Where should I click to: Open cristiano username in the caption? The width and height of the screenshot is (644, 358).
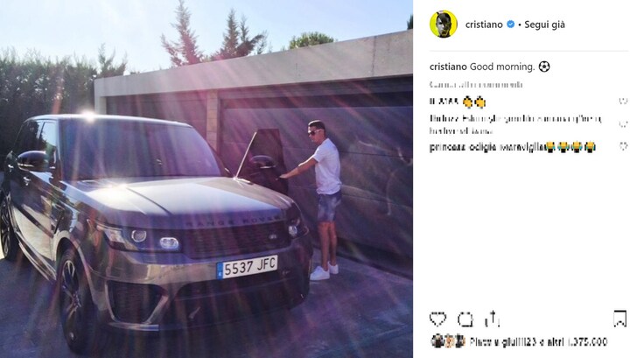tap(448, 67)
